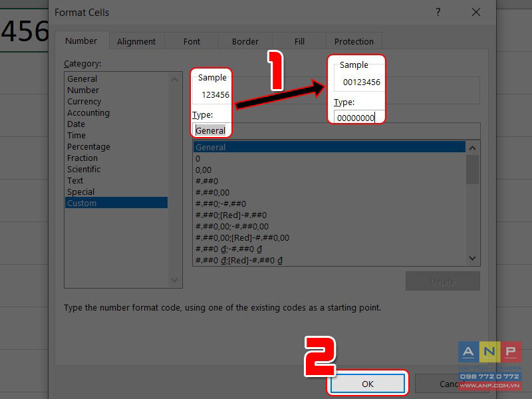Screen dimensions: 532x399
Task: Select Custom category
Action: coord(116,203)
